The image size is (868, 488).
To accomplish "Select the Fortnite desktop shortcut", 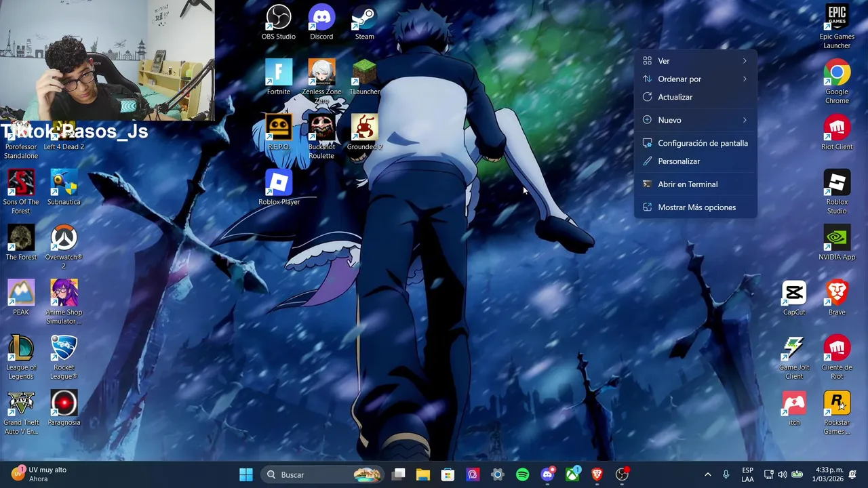I will point(278,77).
